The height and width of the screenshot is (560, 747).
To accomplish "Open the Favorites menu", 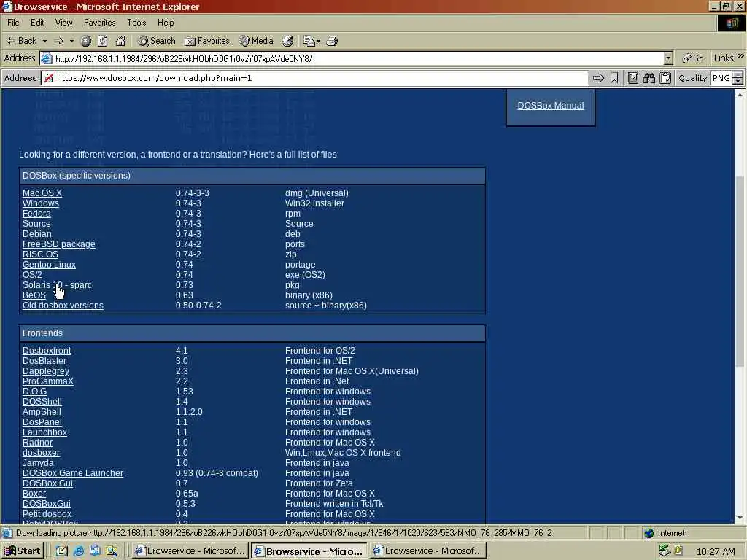I will click(x=99, y=23).
